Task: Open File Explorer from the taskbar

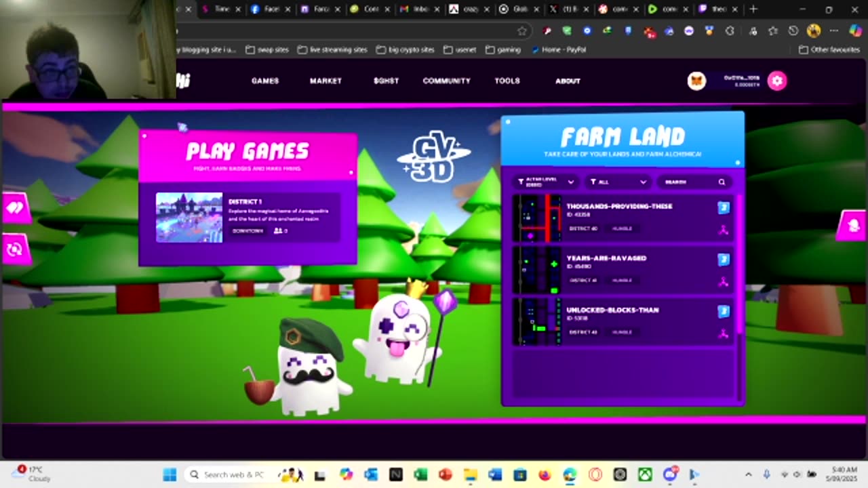Action: tap(470, 474)
